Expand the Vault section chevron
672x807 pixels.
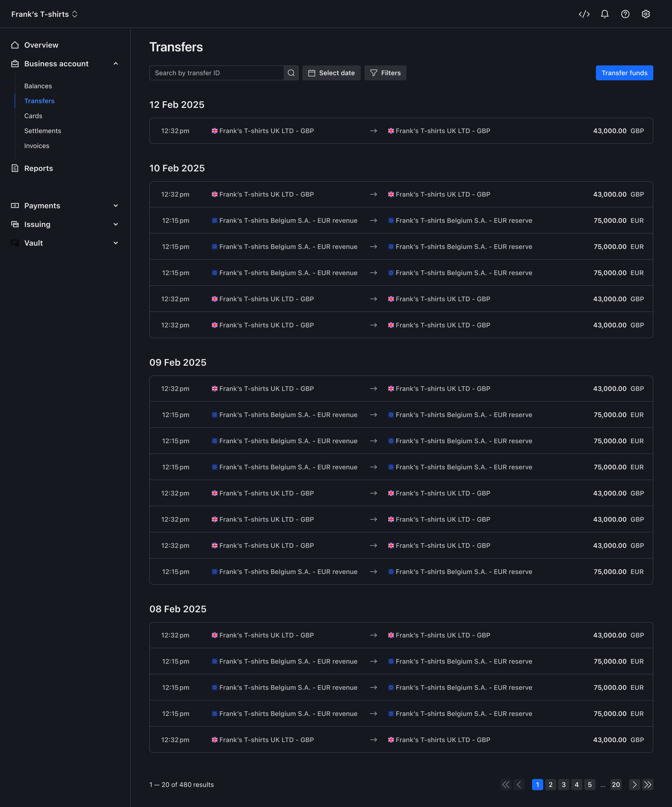click(115, 243)
